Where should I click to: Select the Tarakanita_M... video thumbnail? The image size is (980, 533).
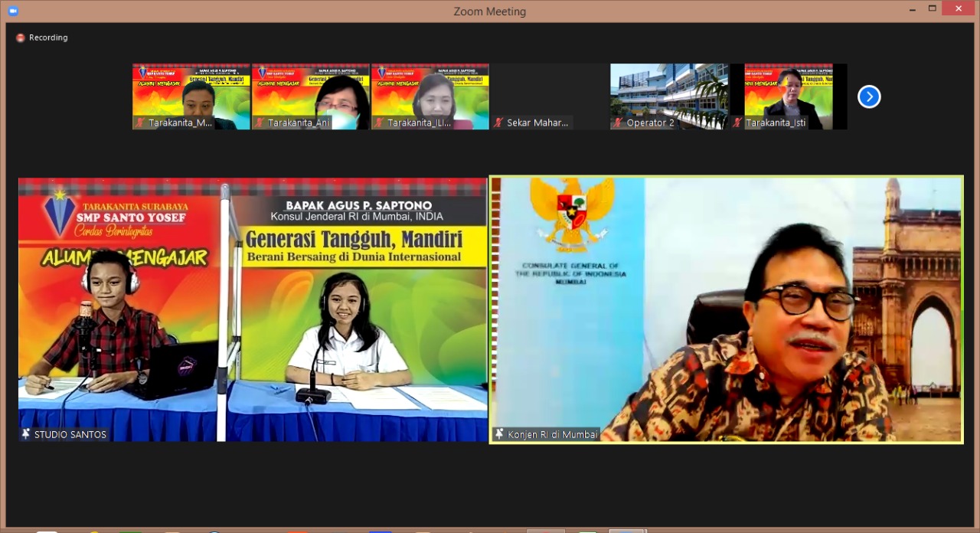click(x=191, y=96)
